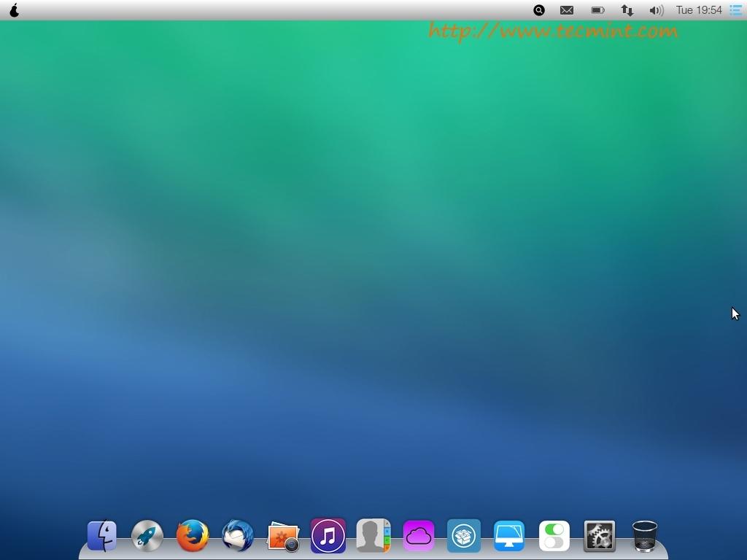
Task: Open the gear System Settings icon in the dock
Action: coord(600,536)
